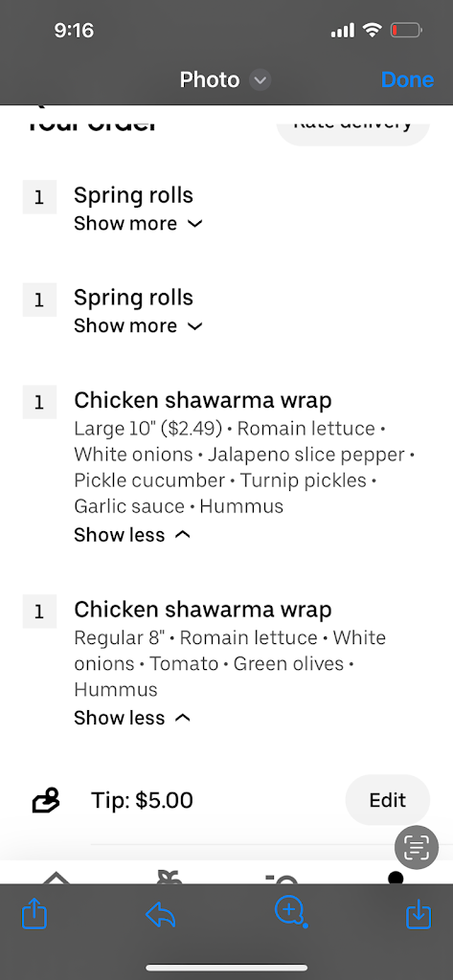Image resolution: width=453 pixels, height=980 pixels.
Task: Tap the Wi-Fi status icon
Action: click(x=373, y=30)
